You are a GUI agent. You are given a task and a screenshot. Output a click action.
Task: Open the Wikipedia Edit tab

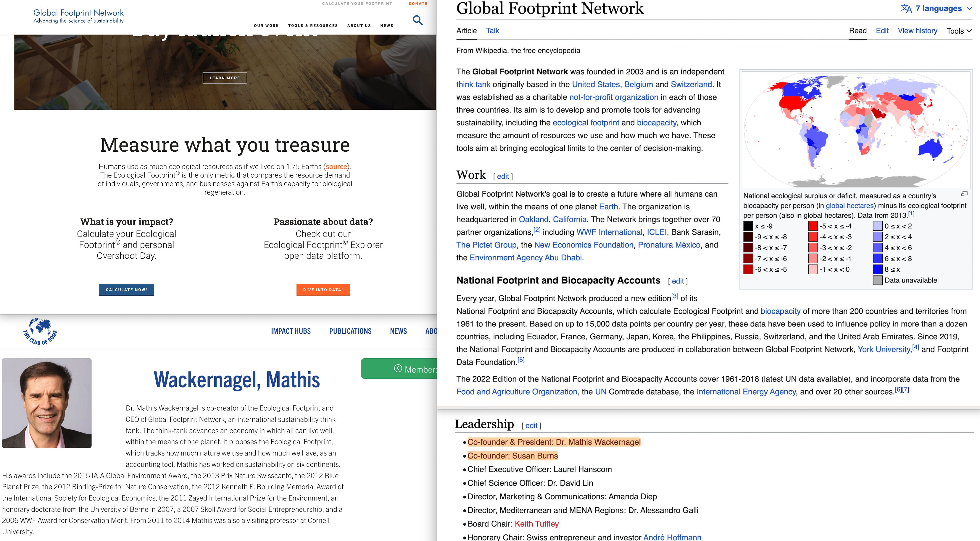(x=882, y=31)
